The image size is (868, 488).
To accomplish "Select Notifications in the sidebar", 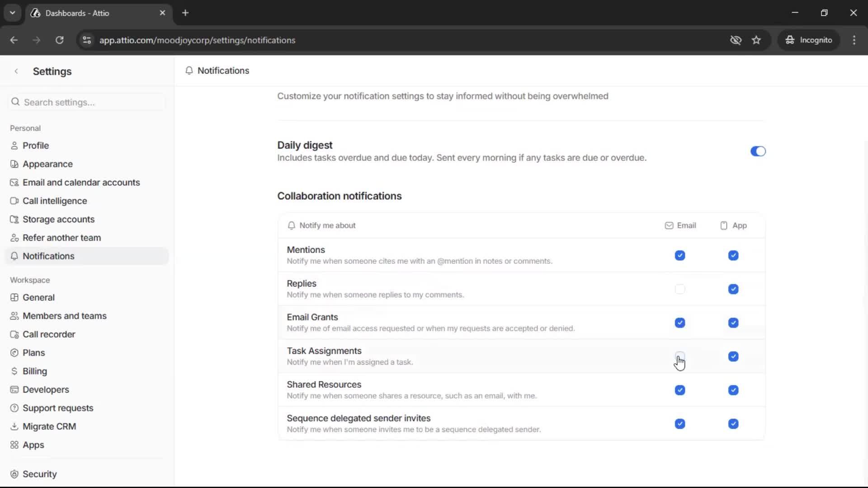I will point(48,256).
